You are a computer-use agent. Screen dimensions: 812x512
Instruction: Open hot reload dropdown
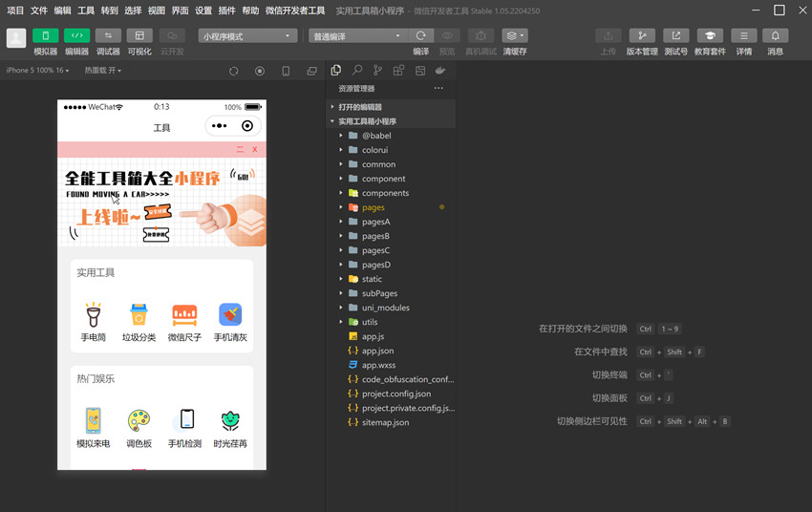(x=102, y=71)
